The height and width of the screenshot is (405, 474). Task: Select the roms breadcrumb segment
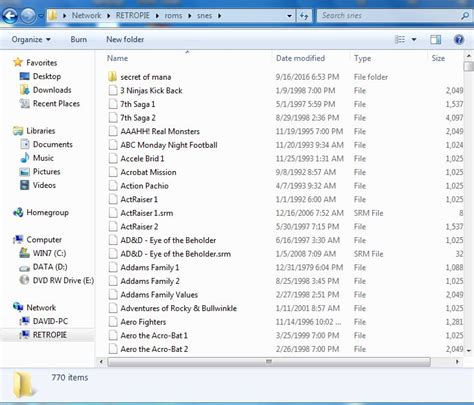point(173,16)
